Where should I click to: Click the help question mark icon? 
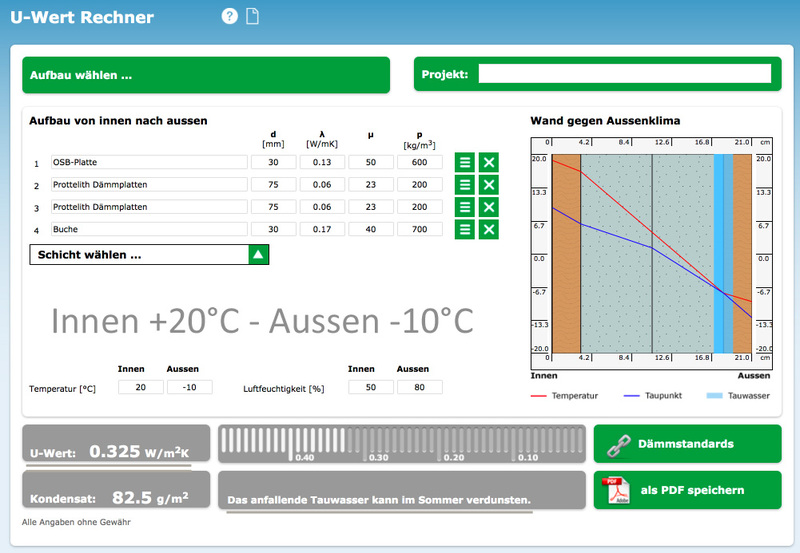[x=230, y=16]
